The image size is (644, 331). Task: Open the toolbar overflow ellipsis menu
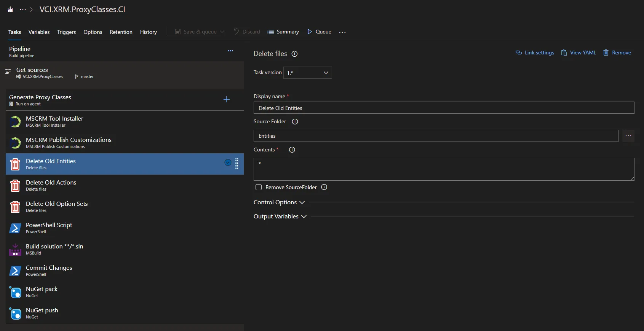[342, 32]
